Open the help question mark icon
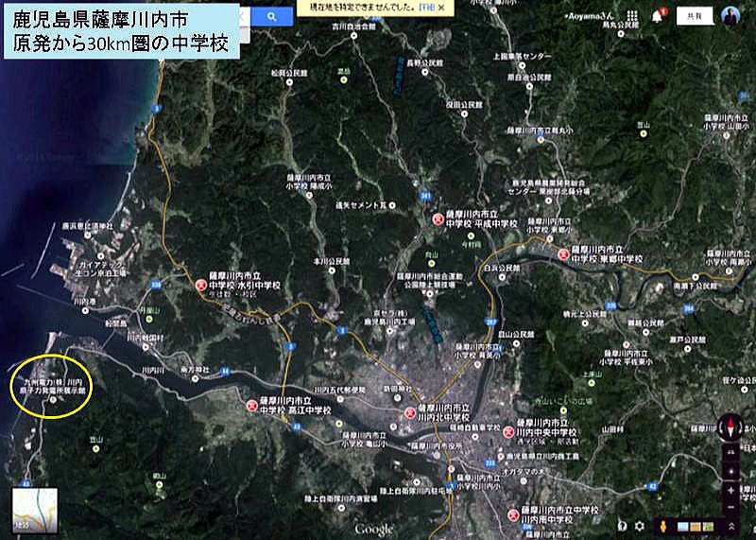This screenshot has height=540, width=756. click(622, 526)
